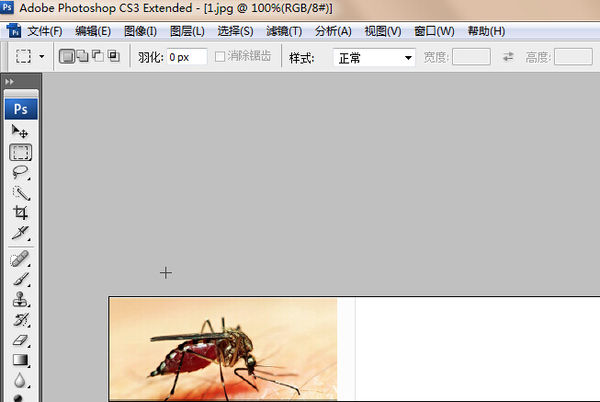
Task: Open the 视图(V) menu
Action: [x=383, y=31]
